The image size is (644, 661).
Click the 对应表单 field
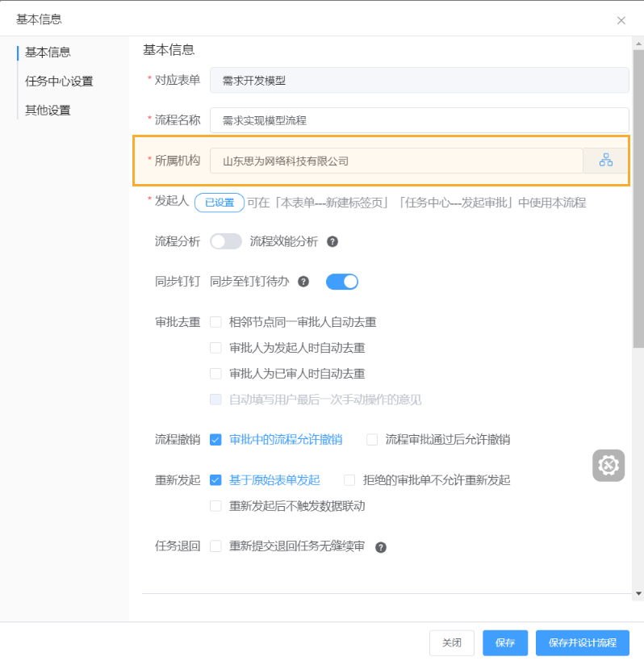click(420, 80)
